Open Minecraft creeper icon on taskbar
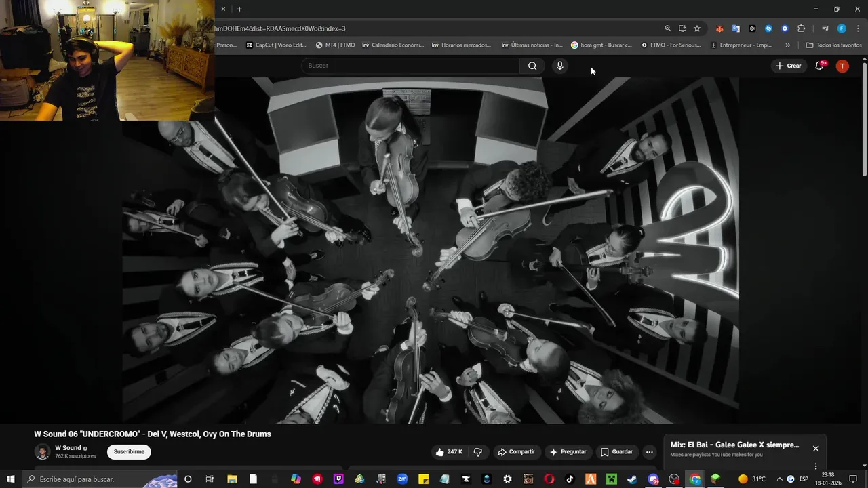This screenshot has height=488, width=868. pos(611,479)
